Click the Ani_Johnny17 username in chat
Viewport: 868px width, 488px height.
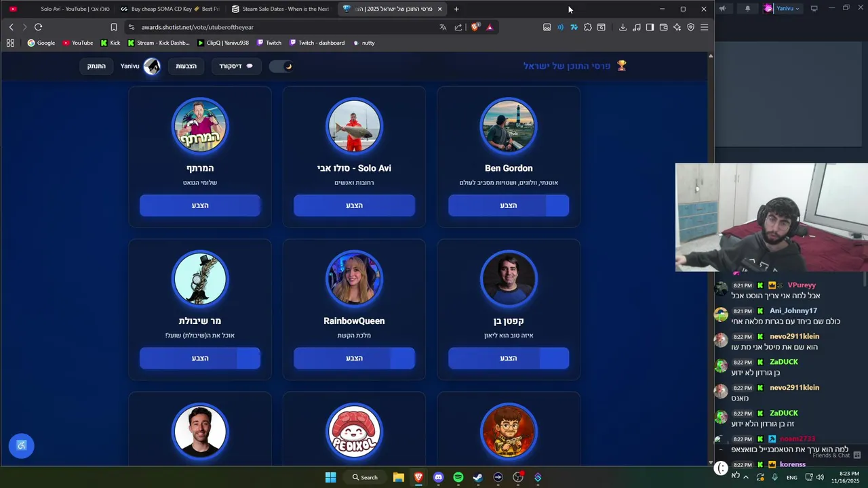[x=793, y=311]
